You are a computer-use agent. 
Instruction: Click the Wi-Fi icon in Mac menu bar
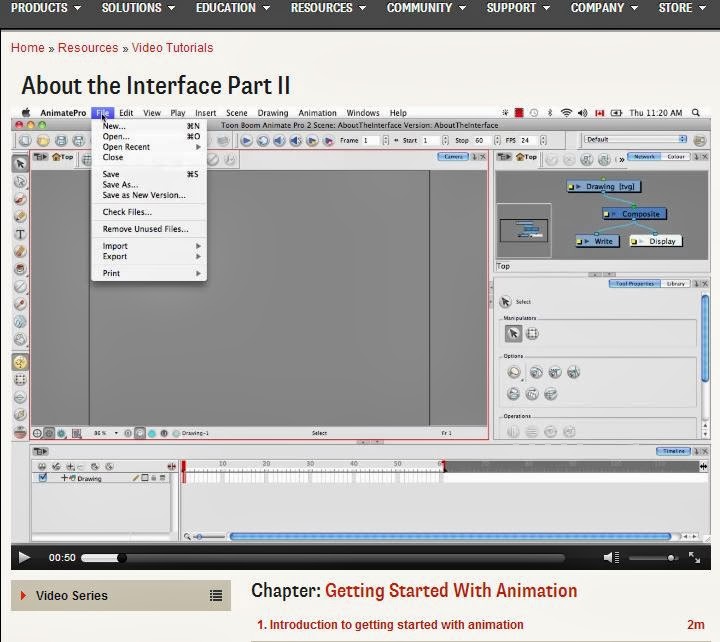click(x=567, y=113)
